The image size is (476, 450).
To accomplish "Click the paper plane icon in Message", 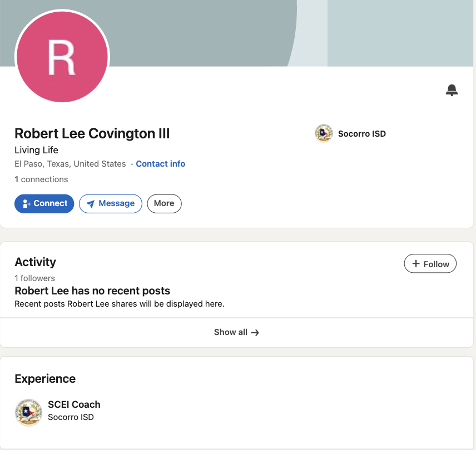I will pyautogui.click(x=91, y=204).
